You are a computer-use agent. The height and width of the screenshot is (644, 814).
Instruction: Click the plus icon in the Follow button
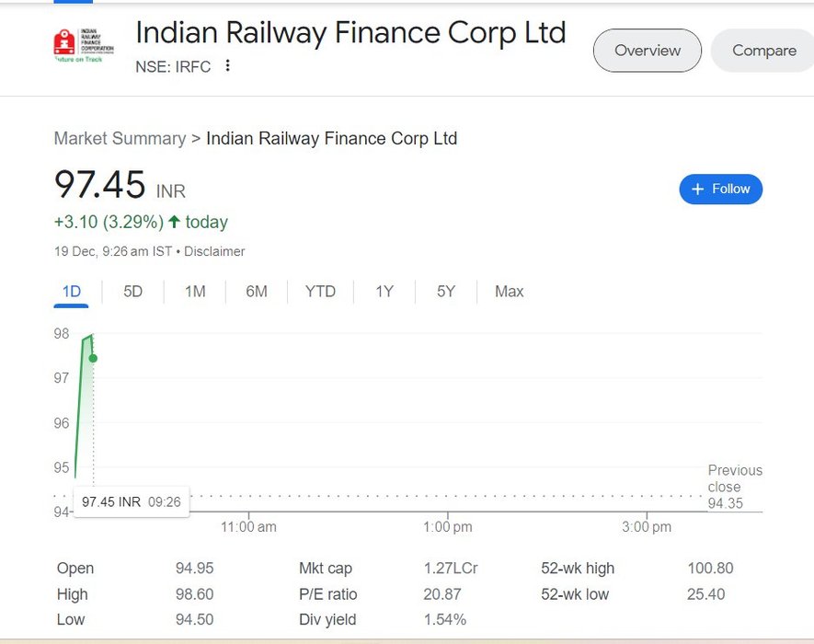tap(698, 189)
